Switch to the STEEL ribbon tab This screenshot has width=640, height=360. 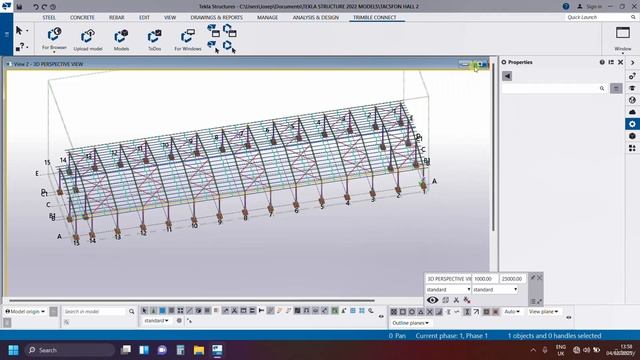pyautogui.click(x=49, y=18)
